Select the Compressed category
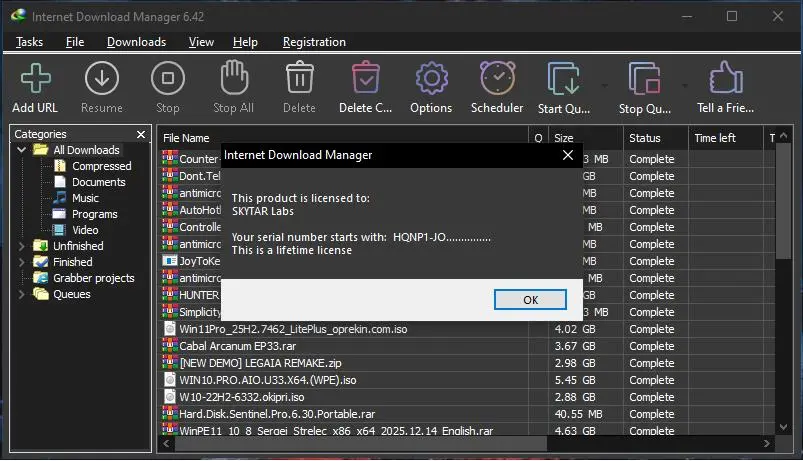 (x=101, y=166)
